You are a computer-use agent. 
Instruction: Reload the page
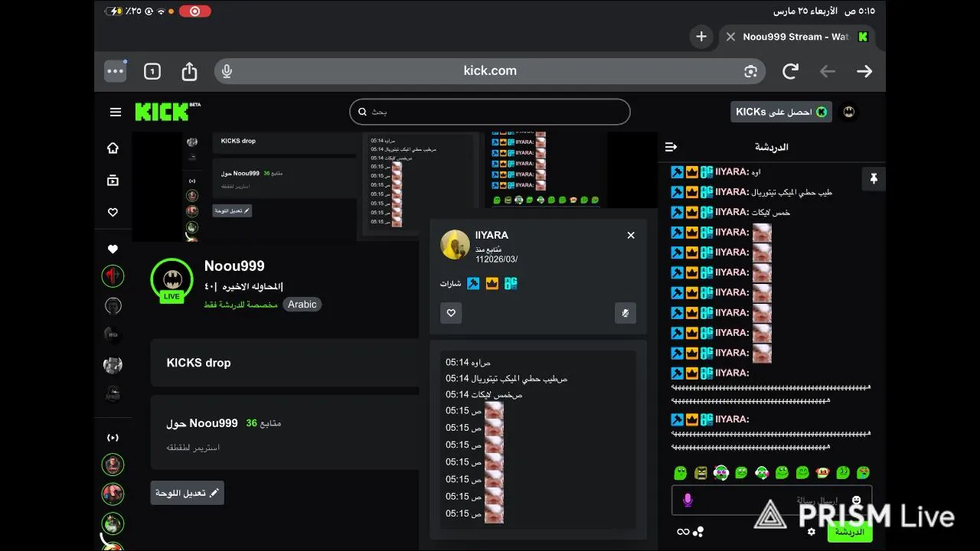(790, 71)
